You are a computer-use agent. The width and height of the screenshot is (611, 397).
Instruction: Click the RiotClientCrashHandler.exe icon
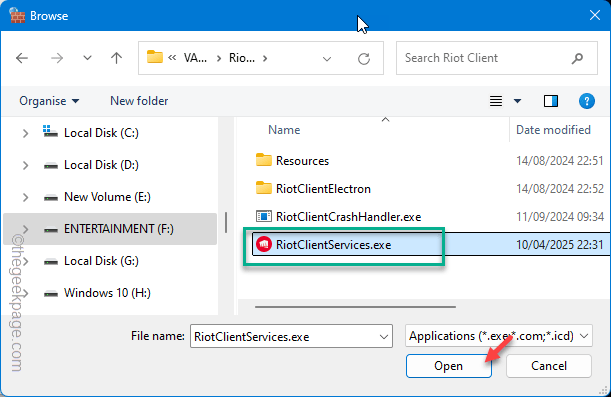(263, 216)
